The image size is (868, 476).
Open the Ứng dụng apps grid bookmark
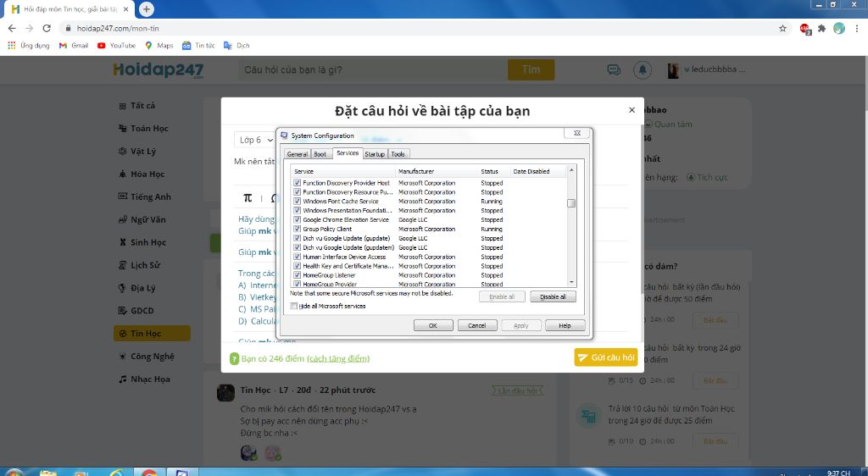29,46
